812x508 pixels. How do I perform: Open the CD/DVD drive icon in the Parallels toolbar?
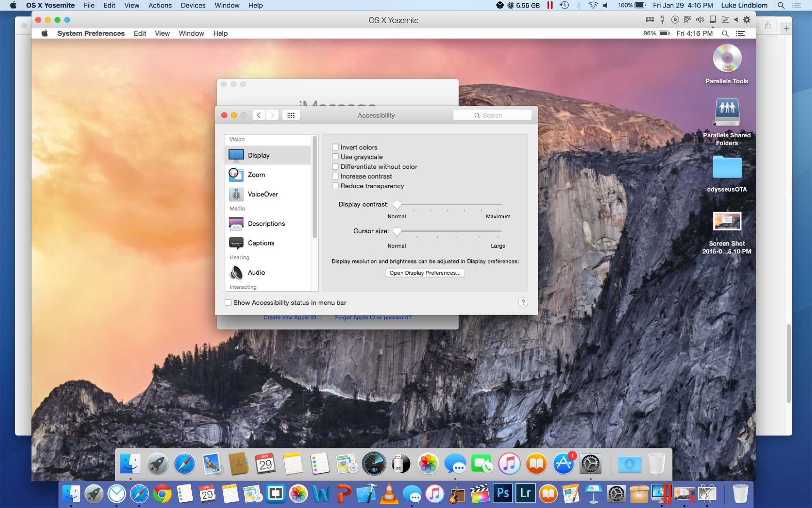(675, 20)
